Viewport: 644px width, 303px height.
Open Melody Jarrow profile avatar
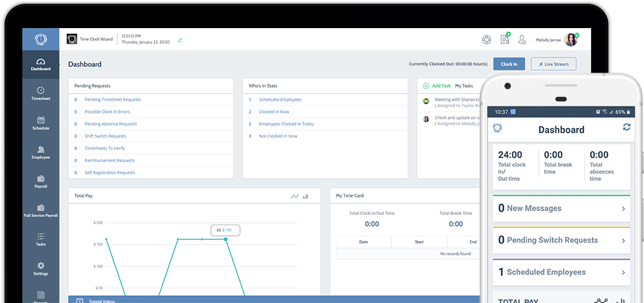click(x=571, y=40)
